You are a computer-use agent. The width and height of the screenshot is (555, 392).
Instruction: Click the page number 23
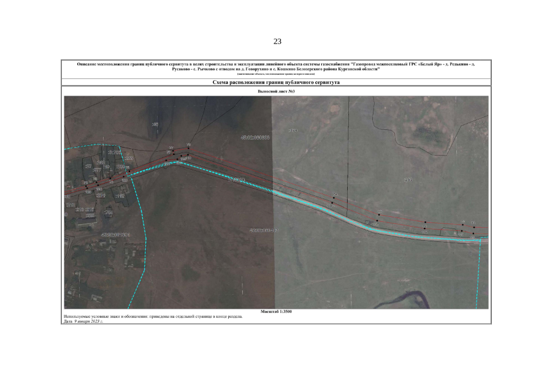[277, 42]
